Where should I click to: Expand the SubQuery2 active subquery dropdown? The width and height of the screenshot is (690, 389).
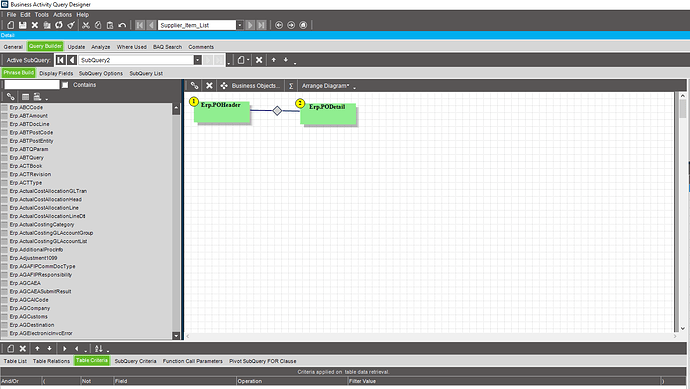pyautogui.click(x=198, y=60)
